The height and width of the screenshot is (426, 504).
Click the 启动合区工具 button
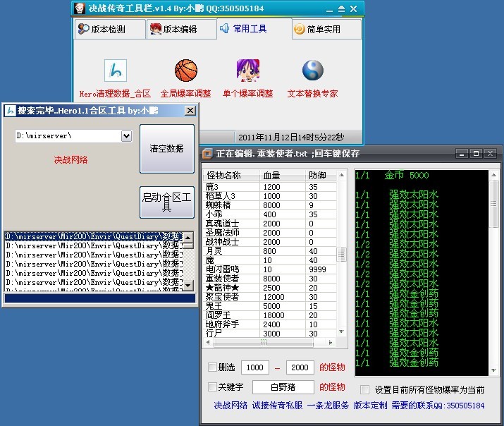tap(166, 202)
